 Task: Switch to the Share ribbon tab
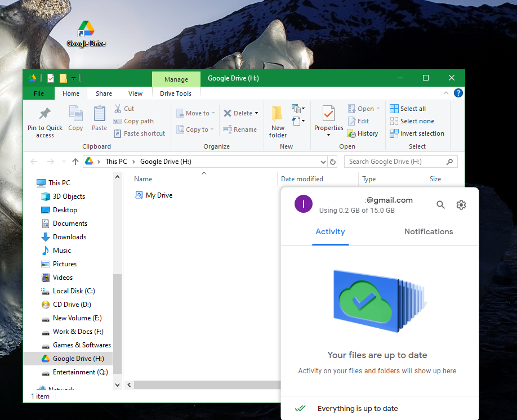[104, 93]
